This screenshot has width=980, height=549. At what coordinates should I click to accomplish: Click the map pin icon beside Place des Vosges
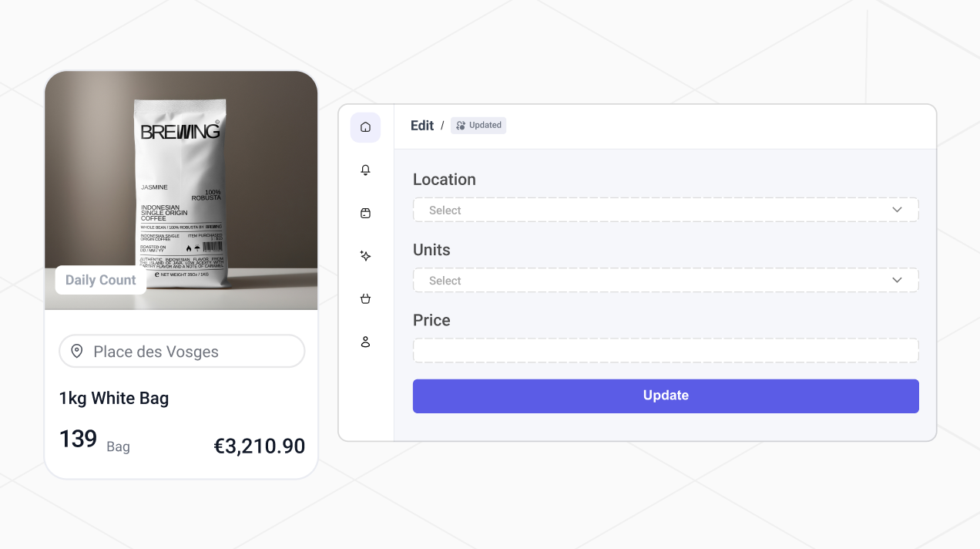(77, 352)
